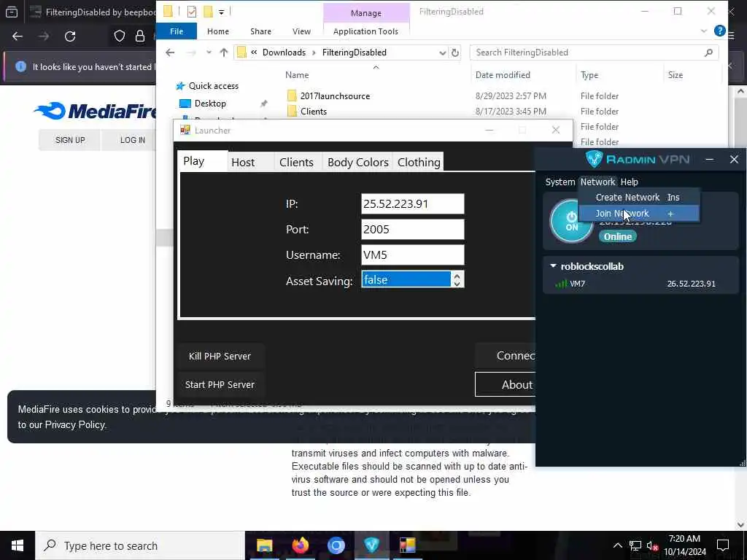Viewport: 747px width, 560px height.
Task: Refresh the FilteringDisabled folder view
Action: coord(455,52)
